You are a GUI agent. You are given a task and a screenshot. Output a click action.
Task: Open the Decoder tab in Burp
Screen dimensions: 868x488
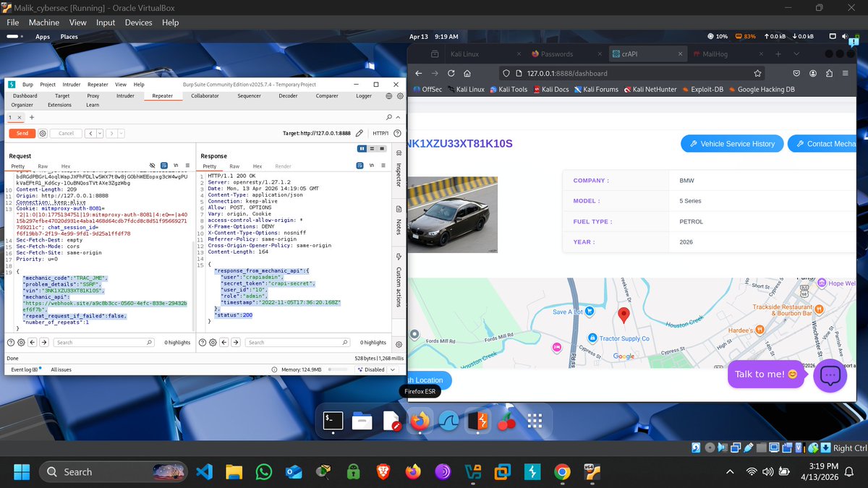[288, 95]
